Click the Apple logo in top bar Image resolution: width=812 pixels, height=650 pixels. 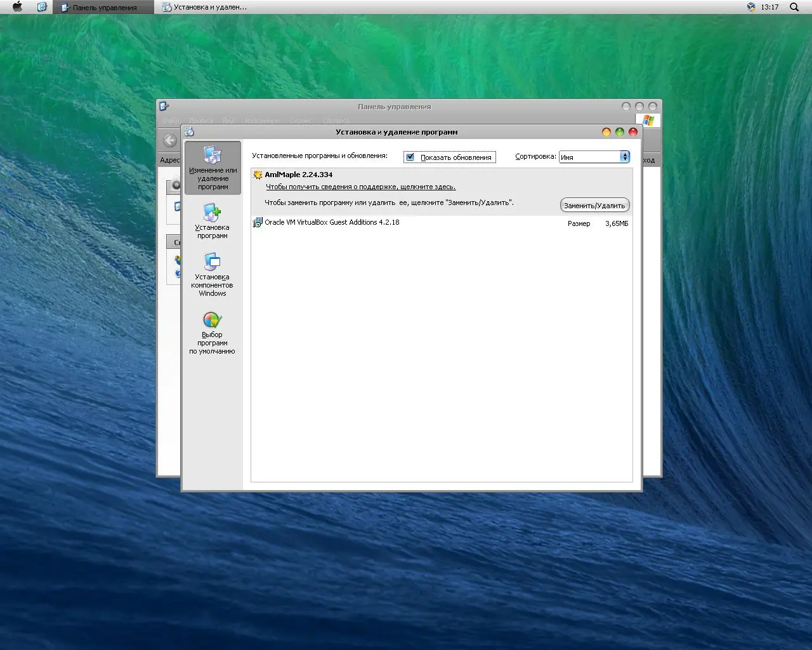point(17,7)
